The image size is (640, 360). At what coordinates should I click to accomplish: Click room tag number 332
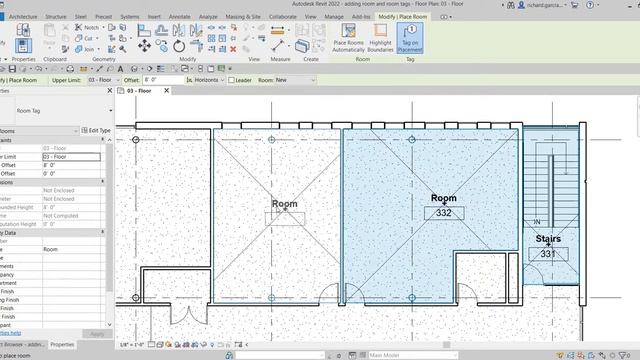(444, 213)
